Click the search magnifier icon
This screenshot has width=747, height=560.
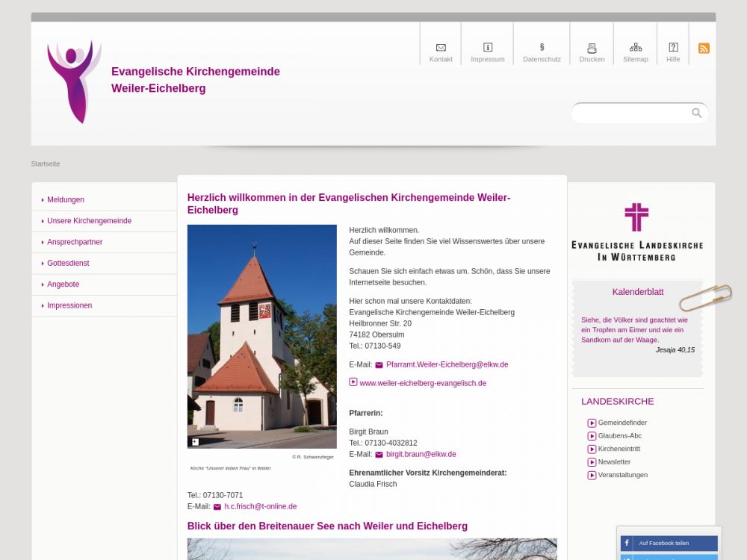click(696, 113)
